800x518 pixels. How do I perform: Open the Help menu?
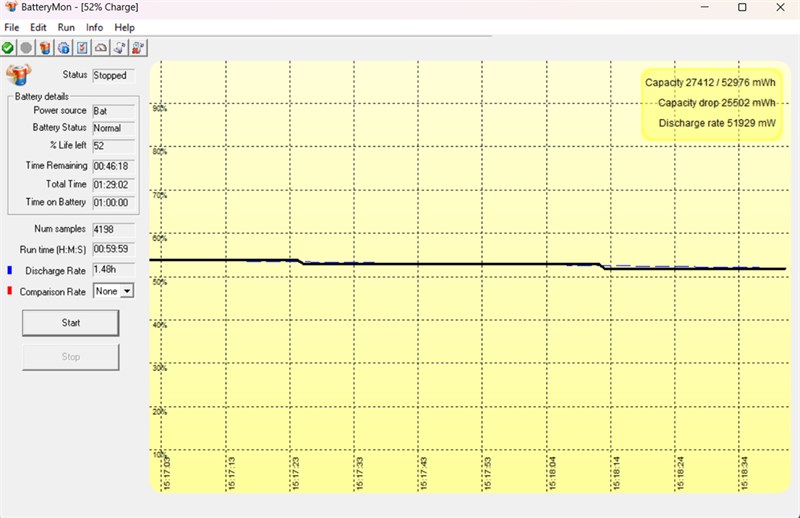click(x=124, y=28)
